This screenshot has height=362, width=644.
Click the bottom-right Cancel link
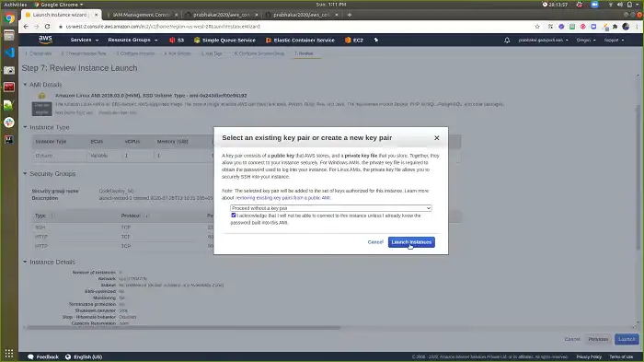[x=572, y=339]
